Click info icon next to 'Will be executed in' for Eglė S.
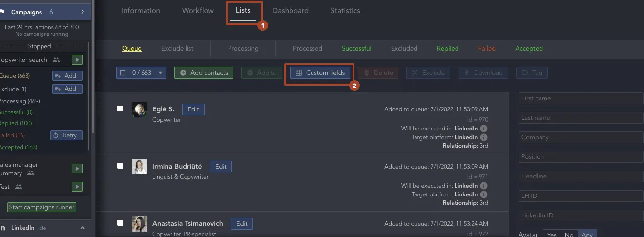This screenshot has width=644, height=237. (484, 129)
